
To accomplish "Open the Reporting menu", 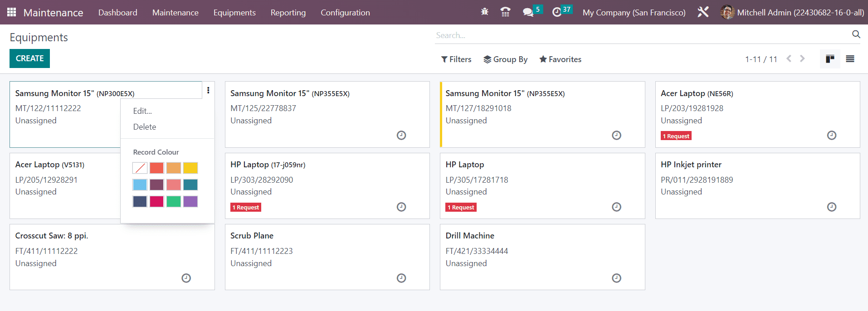I will point(288,12).
